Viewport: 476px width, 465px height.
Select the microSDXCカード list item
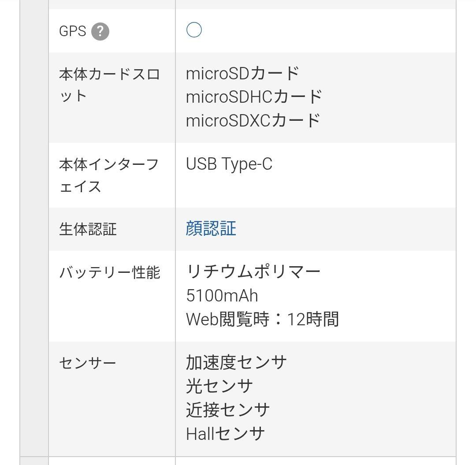coord(252,119)
